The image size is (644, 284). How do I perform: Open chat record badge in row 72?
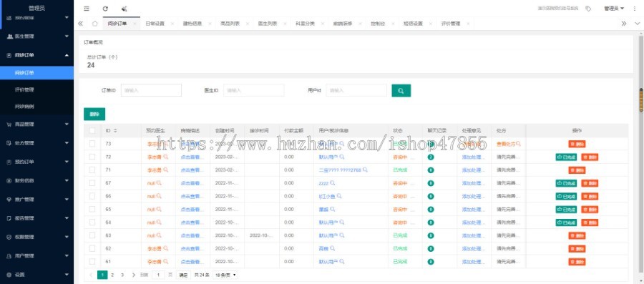(x=431, y=157)
